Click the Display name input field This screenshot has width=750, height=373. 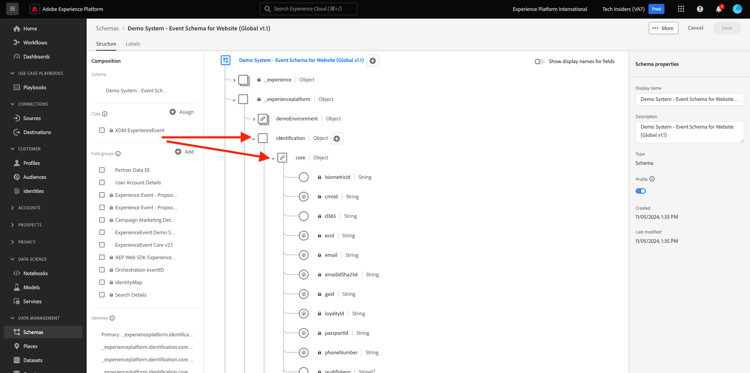tap(690, 99)
